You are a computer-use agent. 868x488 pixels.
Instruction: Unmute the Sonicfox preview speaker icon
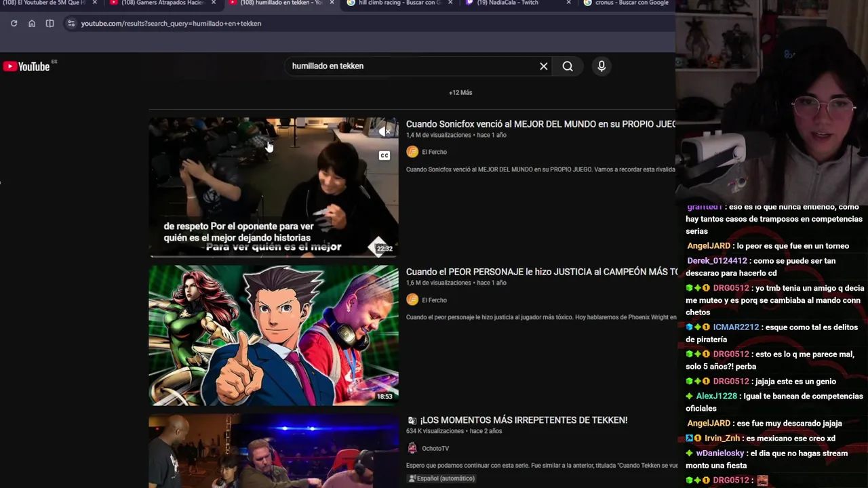tap(384, 131)
